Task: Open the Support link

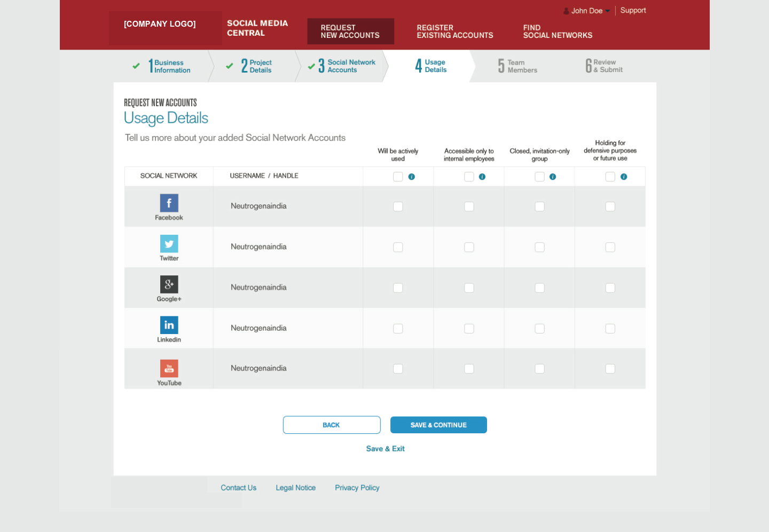Action: (x=633, y=10)
